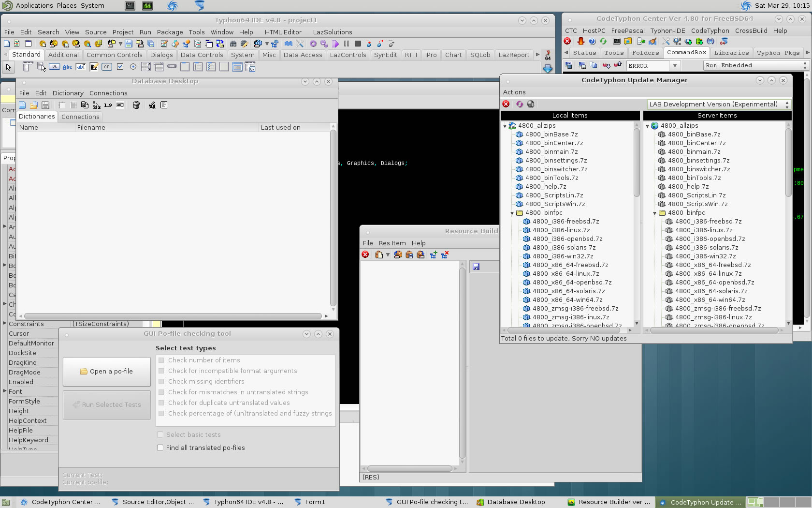
Task: Collapse the 4800_allzips node in Server Items
Action: point(648,126)
